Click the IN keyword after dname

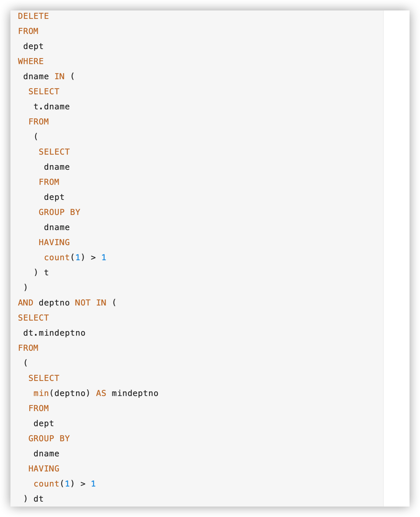click(x=59, y=76)
